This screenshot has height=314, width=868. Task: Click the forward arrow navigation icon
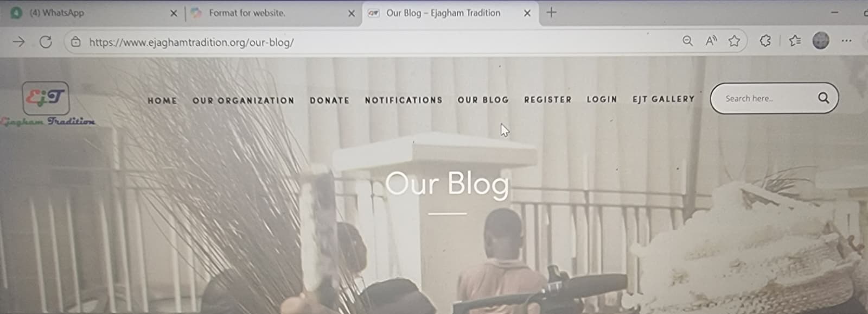[18, 42]
